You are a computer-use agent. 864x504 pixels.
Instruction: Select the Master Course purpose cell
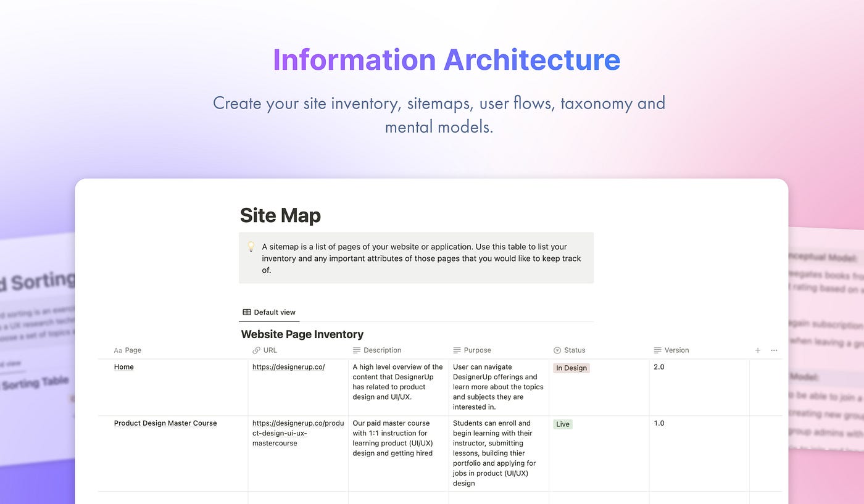pyautogui.click(x=499, y=453)
